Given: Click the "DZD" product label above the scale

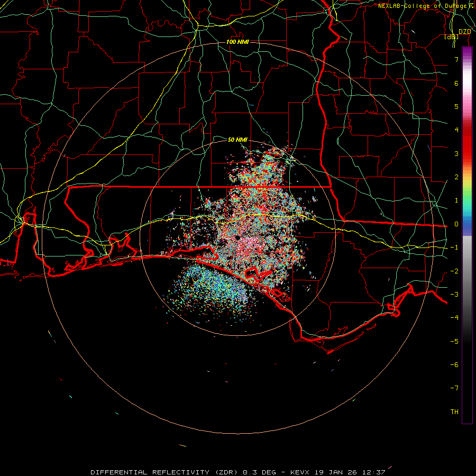Looking at the screenshot, I should pos(464,32).
